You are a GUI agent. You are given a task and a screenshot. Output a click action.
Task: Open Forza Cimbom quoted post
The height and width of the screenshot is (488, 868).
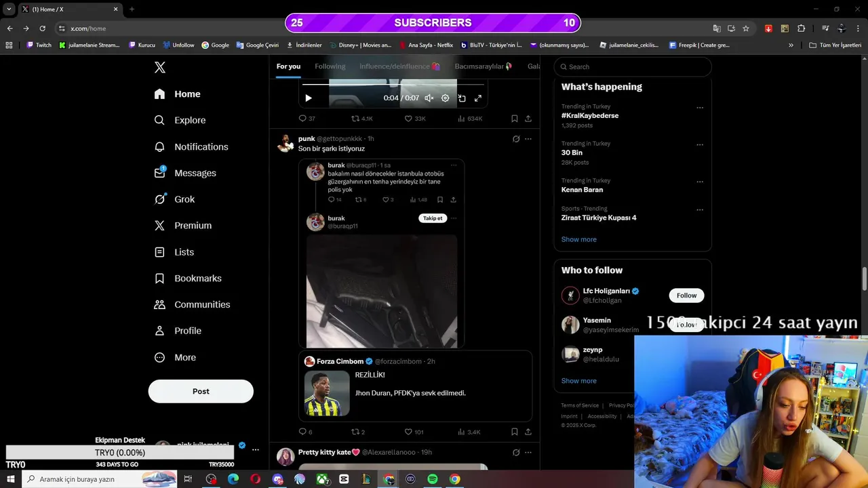coord(415,386)
